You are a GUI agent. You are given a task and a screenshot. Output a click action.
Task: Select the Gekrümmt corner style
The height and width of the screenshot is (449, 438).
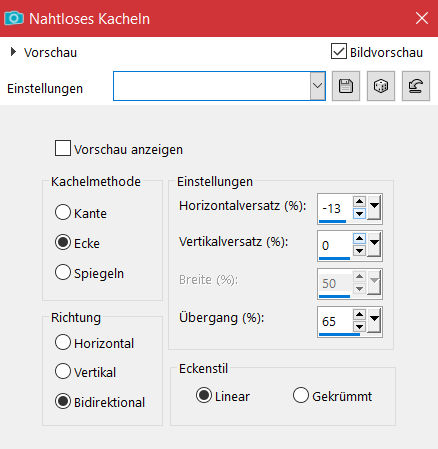[301, 395]
